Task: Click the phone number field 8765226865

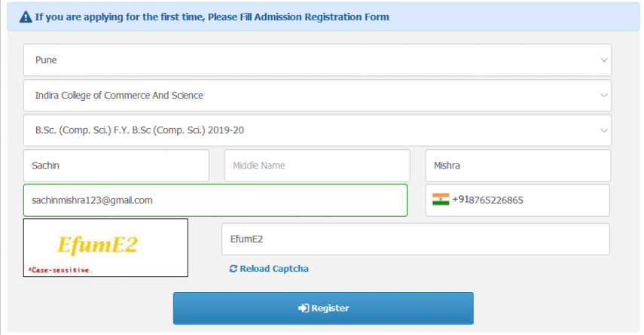Action: click(x=517, y=200)
